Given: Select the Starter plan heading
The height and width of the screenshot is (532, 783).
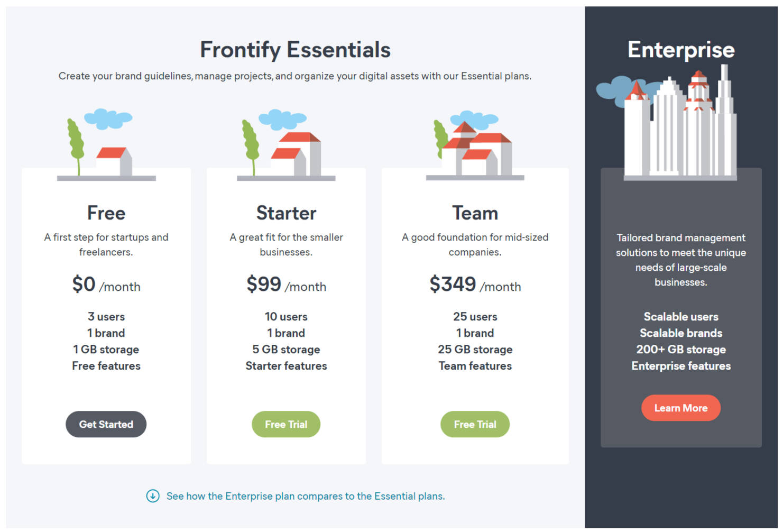Looking at the screenshot, I should (x=286, y=213).
